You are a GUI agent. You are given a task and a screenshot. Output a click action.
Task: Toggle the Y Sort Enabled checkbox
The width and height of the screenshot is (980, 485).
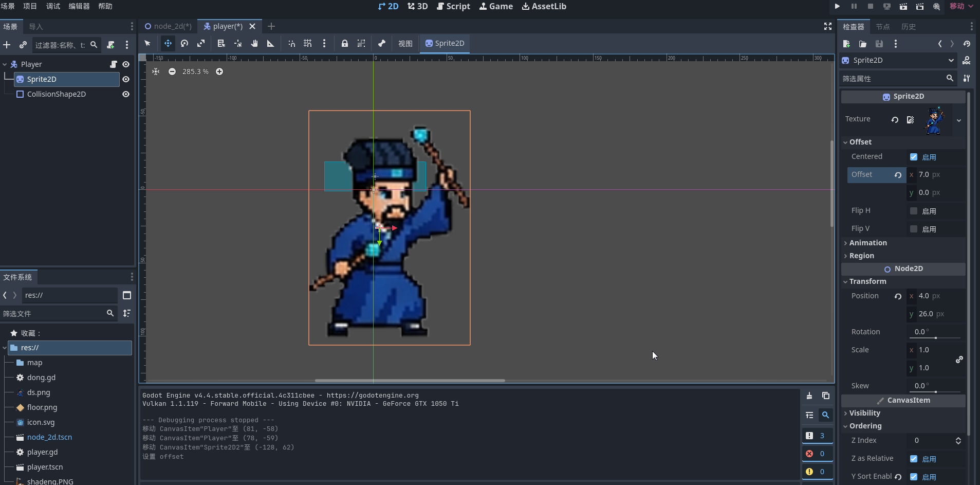914,477
